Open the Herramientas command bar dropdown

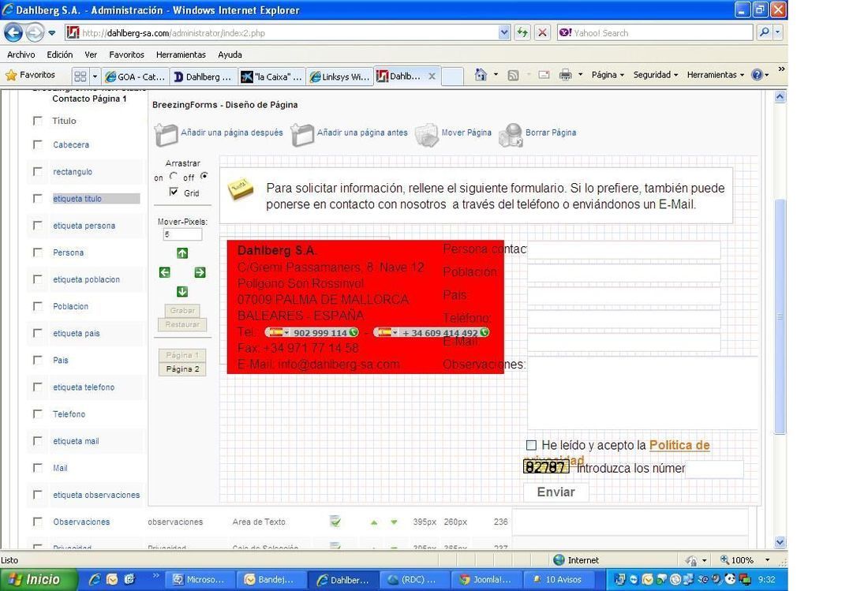(715, 75)
